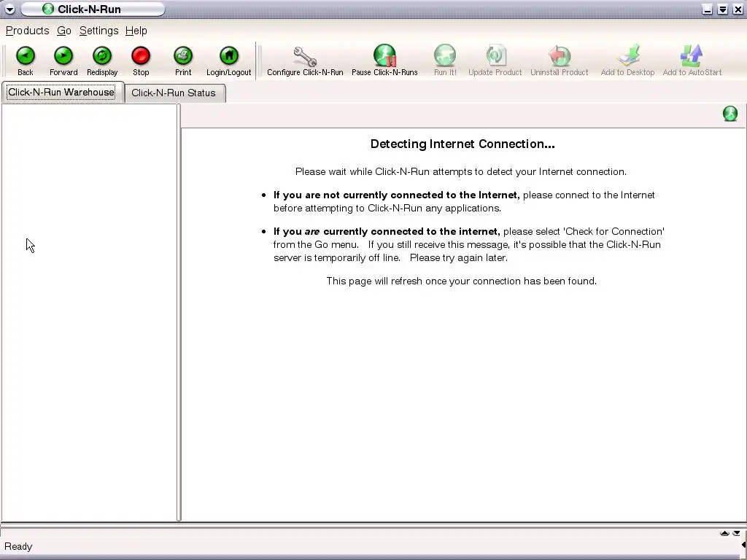Image resolution: width=747 pixels, height=560 pixels.
Task: Click 'This page will refresh' message text
Action: (x=461, y=281)
